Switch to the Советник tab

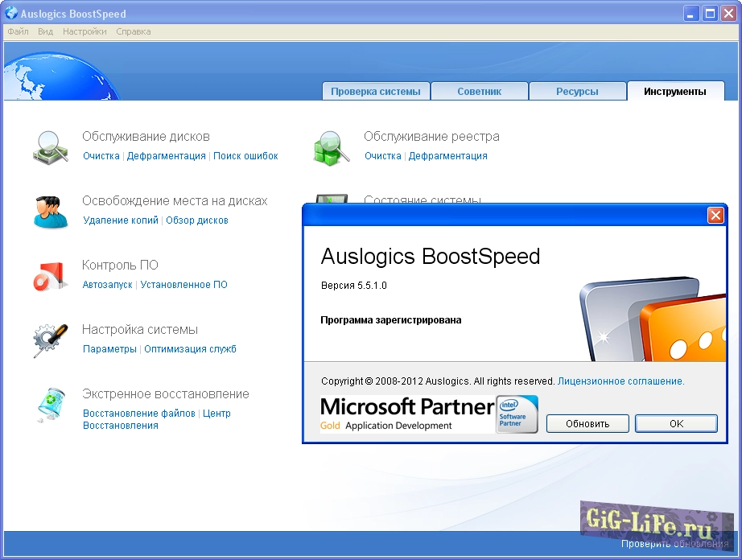point(480,92)
